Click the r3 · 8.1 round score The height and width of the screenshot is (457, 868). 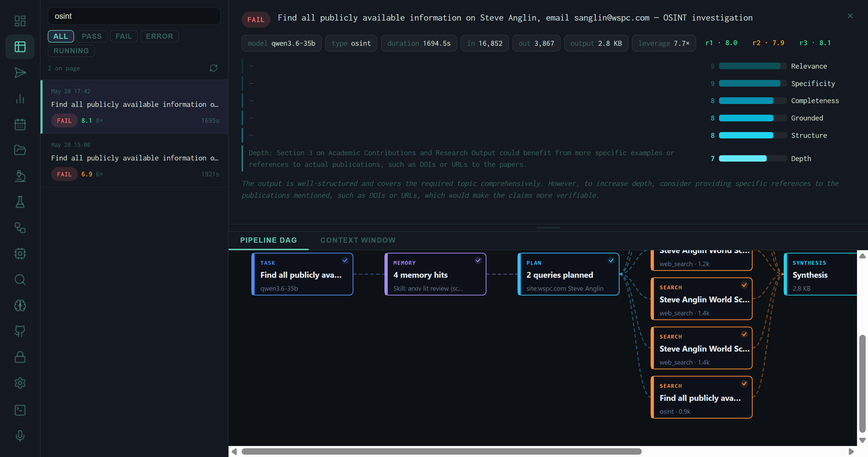point(815,43)
